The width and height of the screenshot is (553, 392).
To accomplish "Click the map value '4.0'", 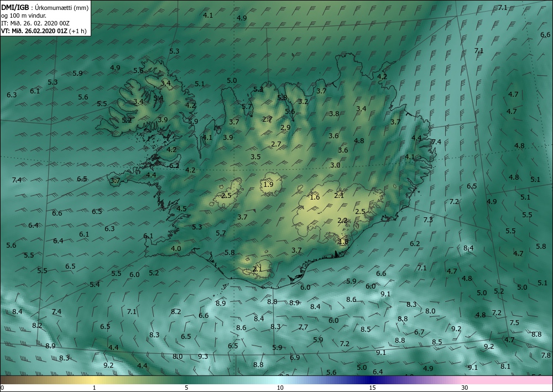I will point(176,249).
